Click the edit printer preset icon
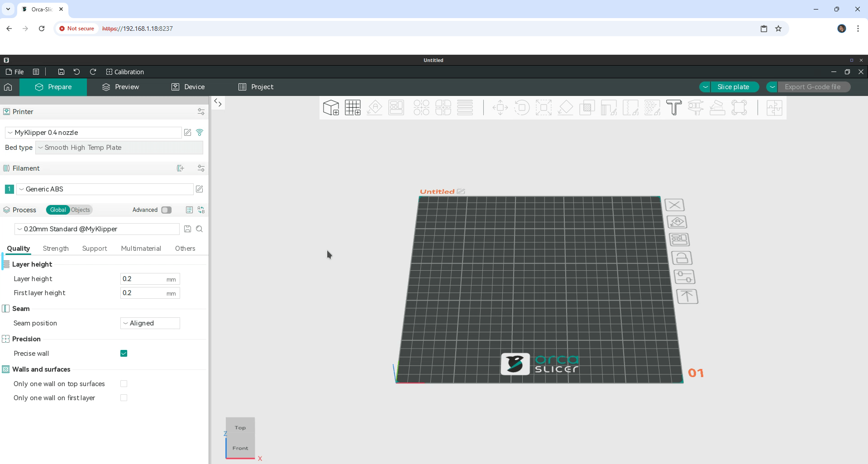 pos(187,133)
